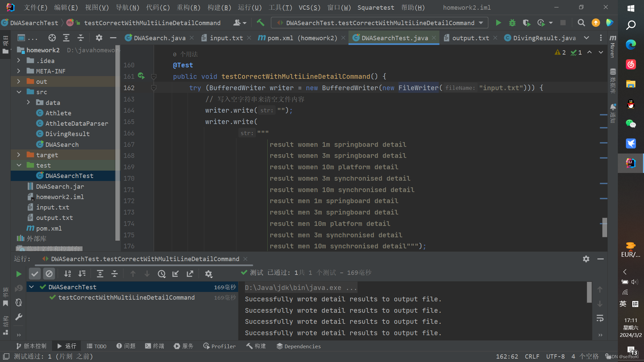
Task: Open run configuration dropdown DWASearchTest
Action: (x=380, y=23)
